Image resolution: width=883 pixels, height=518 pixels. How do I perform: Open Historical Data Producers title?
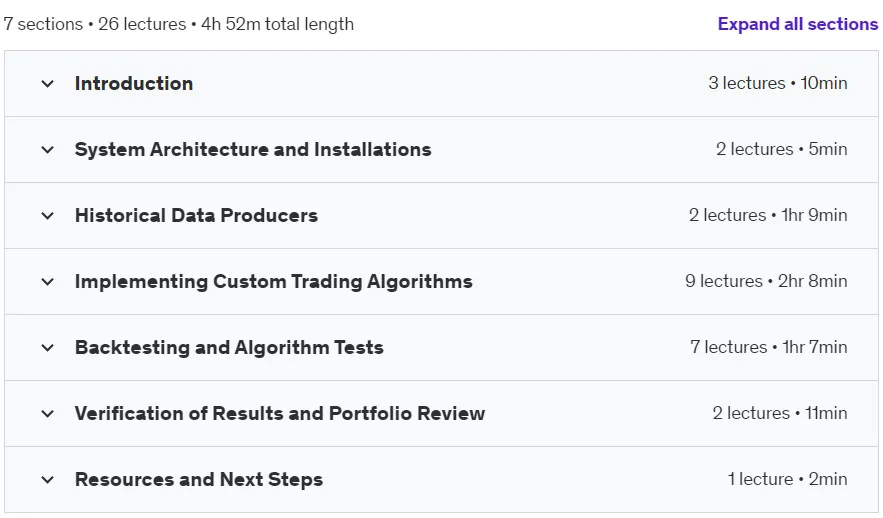click(x=197, y=215)
